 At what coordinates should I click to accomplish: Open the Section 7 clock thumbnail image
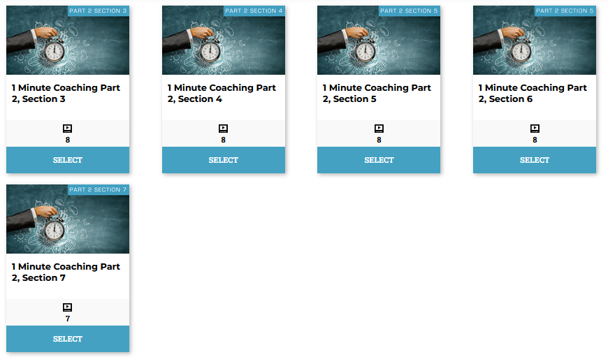68,219
